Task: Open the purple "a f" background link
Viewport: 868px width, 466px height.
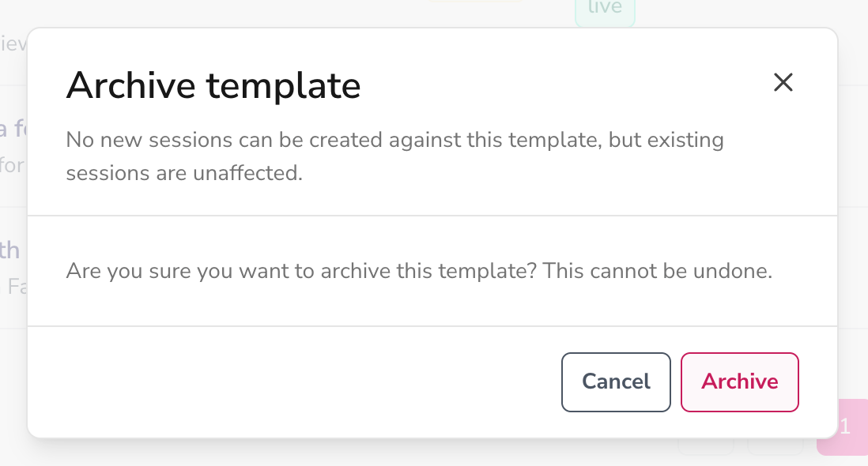Action: click(13, 129)
